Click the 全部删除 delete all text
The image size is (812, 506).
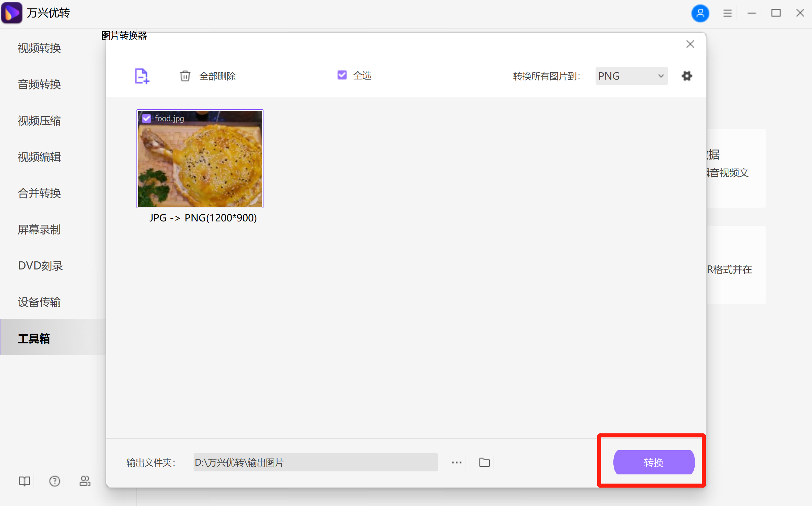tap(217, 76)
